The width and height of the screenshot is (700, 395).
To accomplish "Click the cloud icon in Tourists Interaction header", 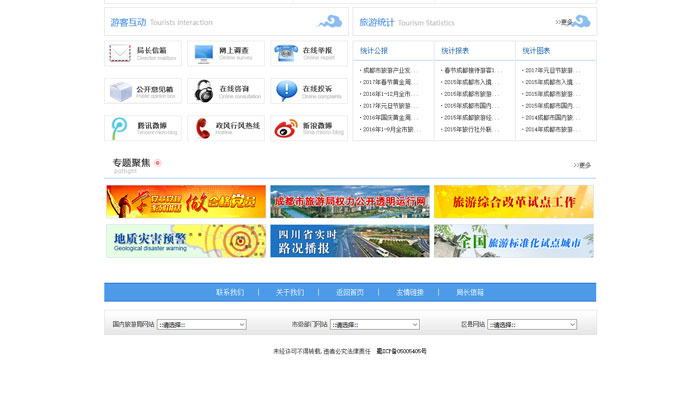I will pos(330,21).
